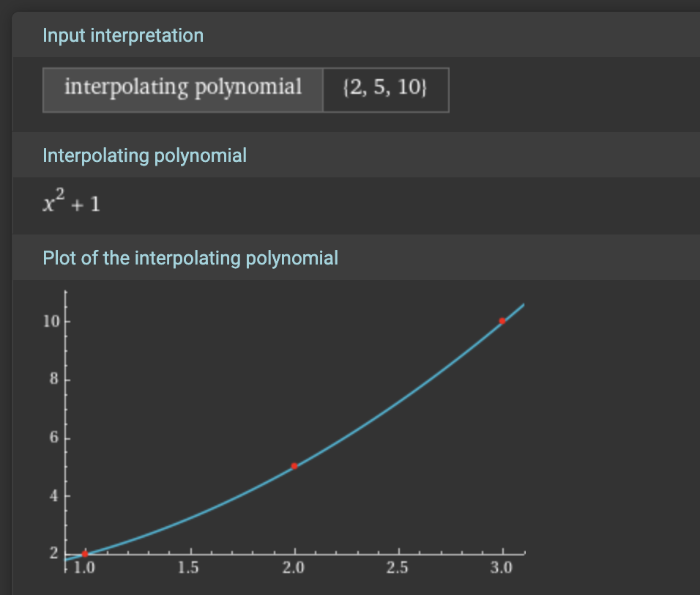Click the "Input interpretation" pod heading
Image resolution: width=700 pixels, height=595 pixels.
[x=123, y=35]
